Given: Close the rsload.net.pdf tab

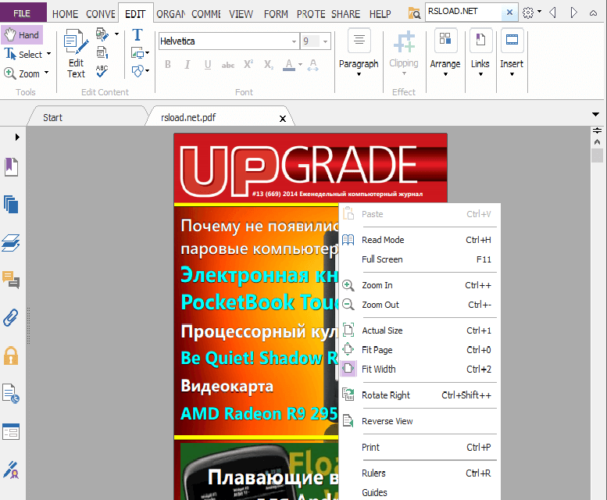Looking at the screenshot, I should click(x=283, y=118).
